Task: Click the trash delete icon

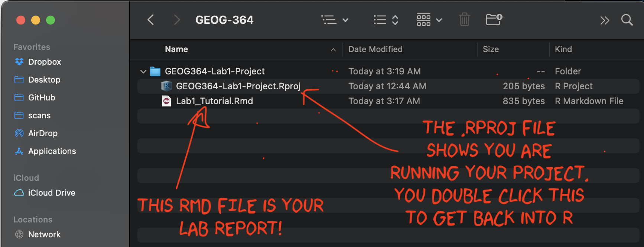Action: (x=464, y=19)
